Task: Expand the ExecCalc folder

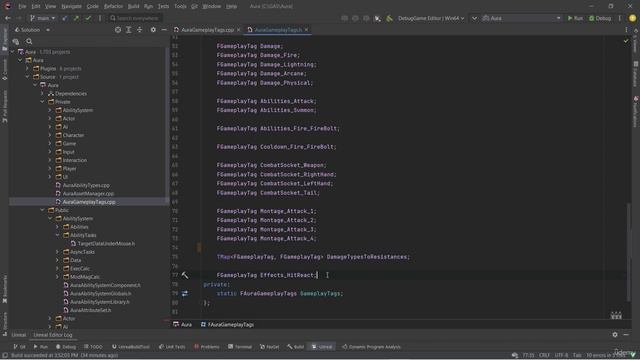Action: [58, 269]
